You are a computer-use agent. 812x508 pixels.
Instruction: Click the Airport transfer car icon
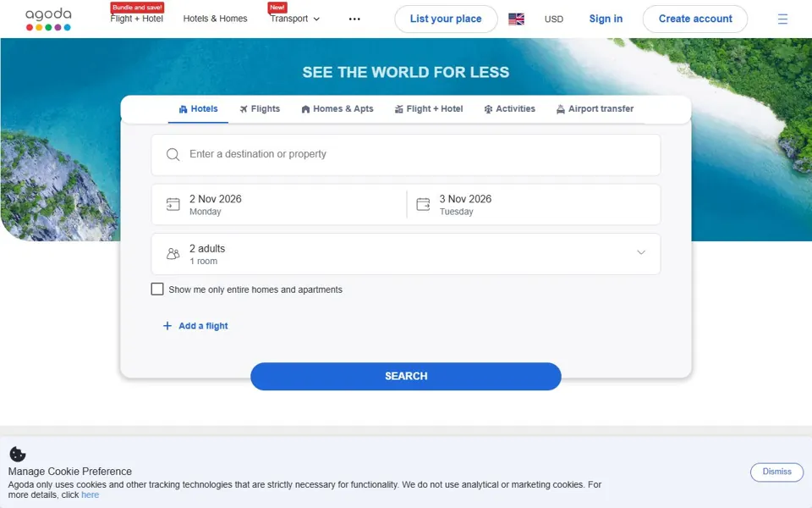[560, 109]
